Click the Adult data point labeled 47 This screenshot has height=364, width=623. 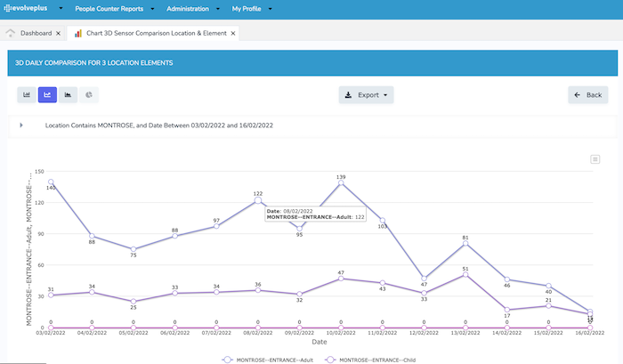click(424, 279)
